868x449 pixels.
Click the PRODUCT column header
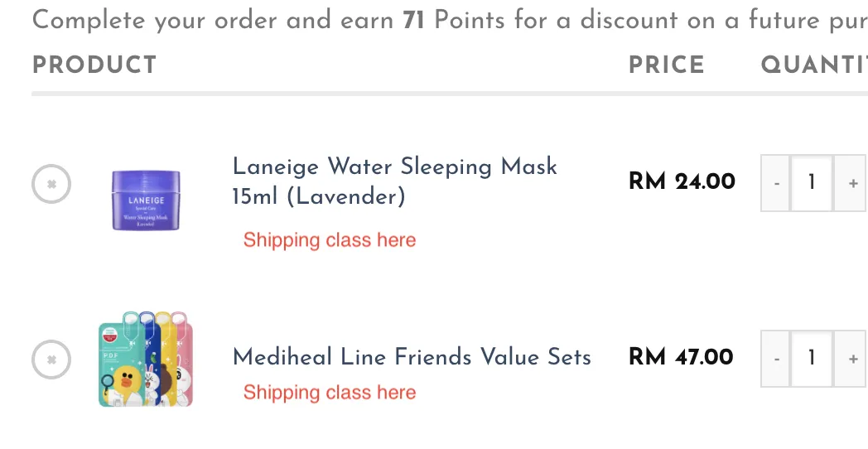coord(94,65)
